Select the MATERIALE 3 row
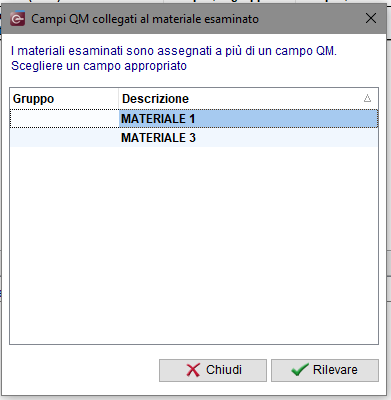The height and width of the screenshot is (400, 391). [x=194, y=138]
